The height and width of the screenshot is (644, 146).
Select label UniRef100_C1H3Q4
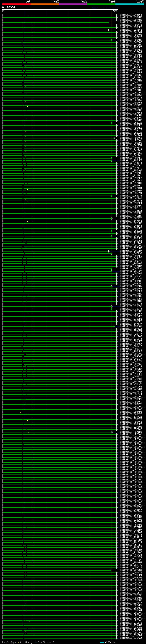tap(131, 371)
